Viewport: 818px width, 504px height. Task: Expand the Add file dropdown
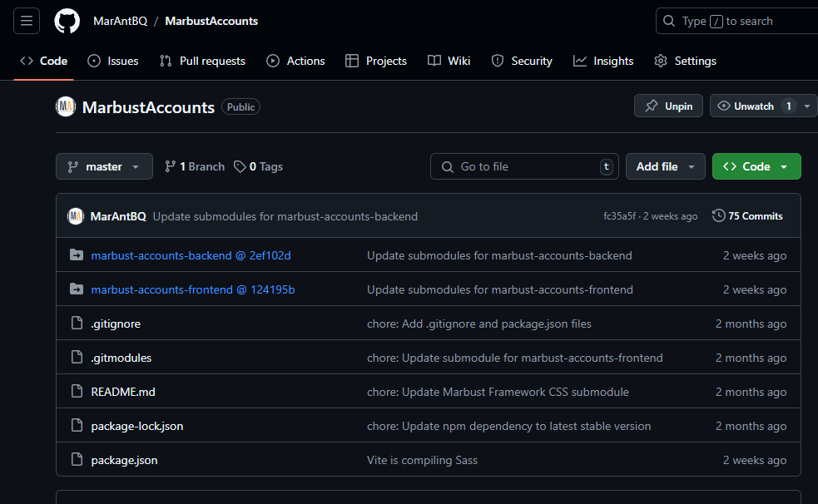click(x=665, y=167)
